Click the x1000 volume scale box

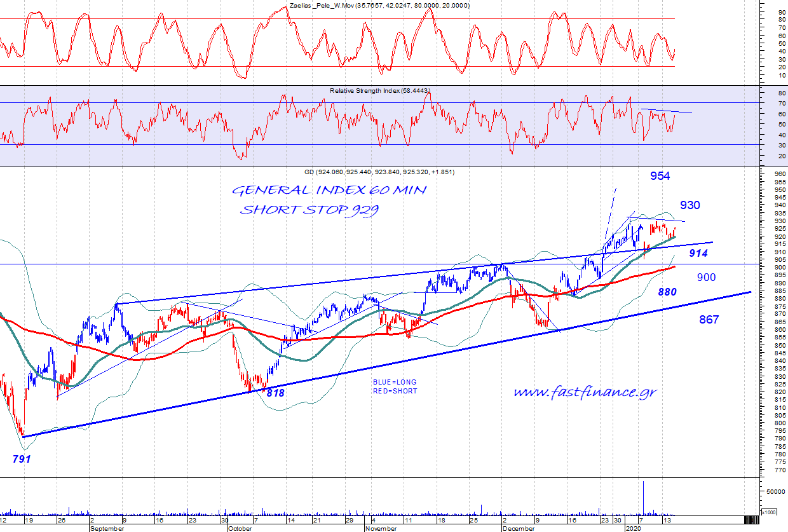coord(768,512)
